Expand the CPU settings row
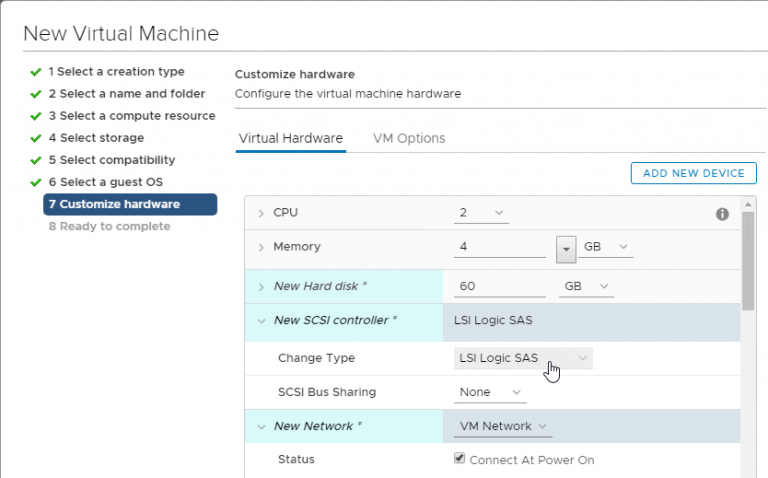The width and height of the screenshot is (768, 478). [x=261, y=214]
